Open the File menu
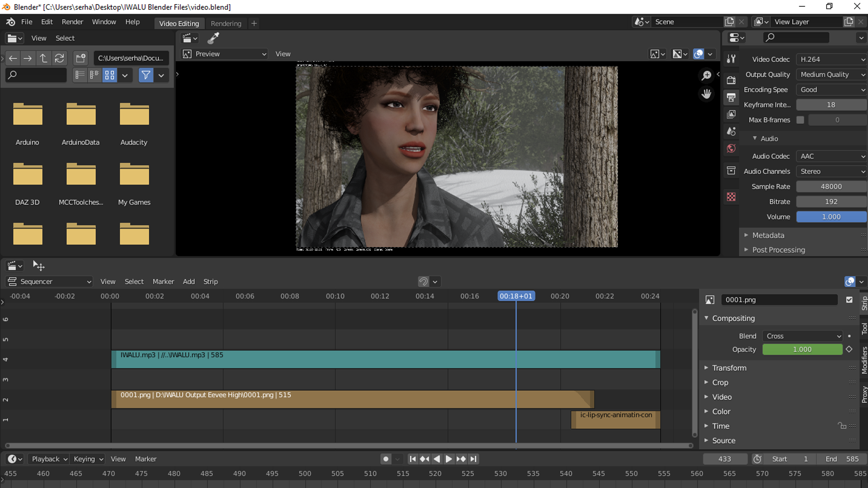The width and height of the screenshot is (868, 488). (27, 22)
